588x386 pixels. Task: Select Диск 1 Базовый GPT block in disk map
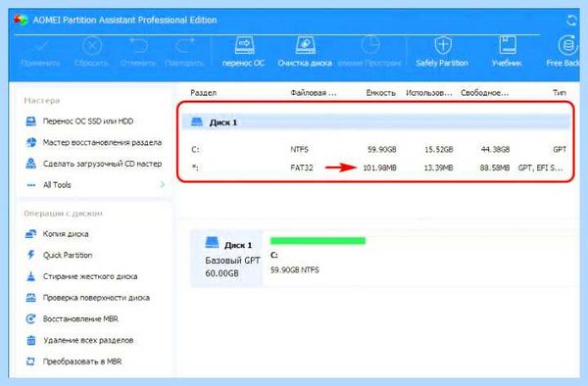click(227, 259)
